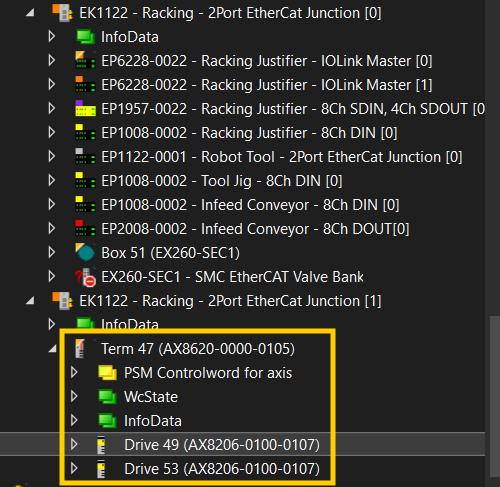Expand Drive 49 (AX8206-0100-0107)
This screenshot has height=487, width=500.
[x=74, y=444]
